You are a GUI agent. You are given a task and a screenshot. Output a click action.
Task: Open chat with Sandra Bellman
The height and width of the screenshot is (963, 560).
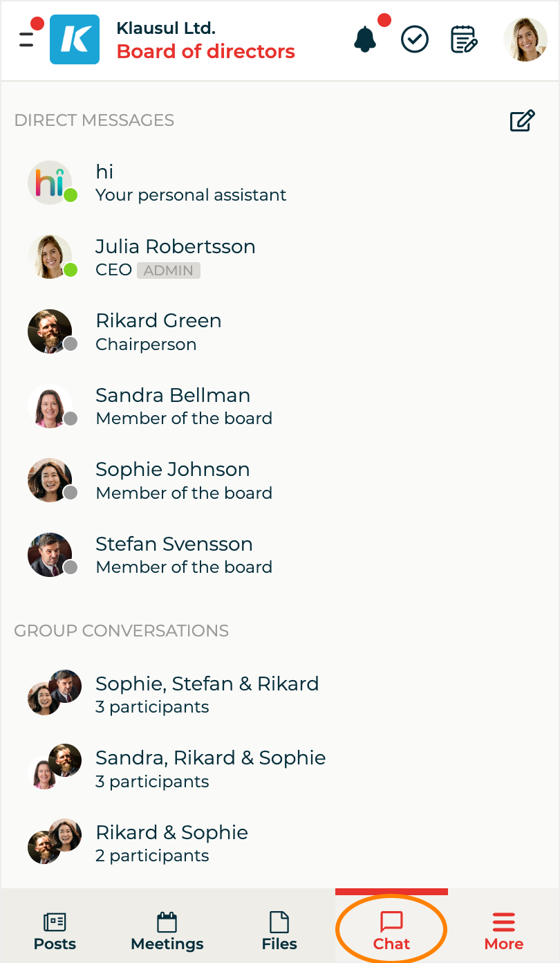point(173,406)
